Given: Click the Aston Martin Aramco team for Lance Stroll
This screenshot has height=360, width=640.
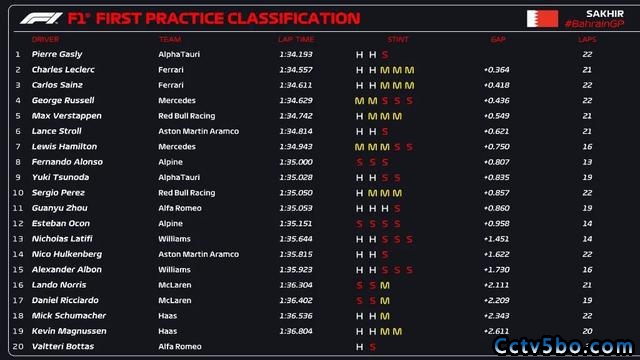Looking at the screenshot, I should [199, 131].
